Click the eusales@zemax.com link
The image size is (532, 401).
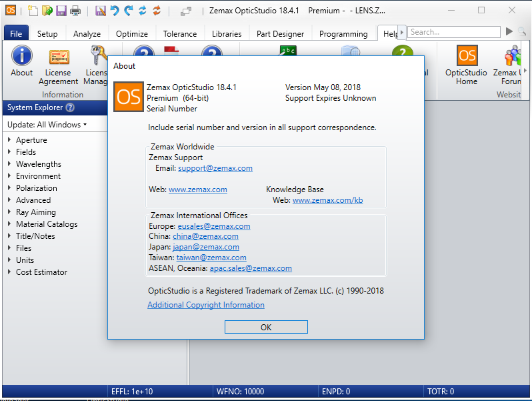pyautogui.click(x=214, y=226)
